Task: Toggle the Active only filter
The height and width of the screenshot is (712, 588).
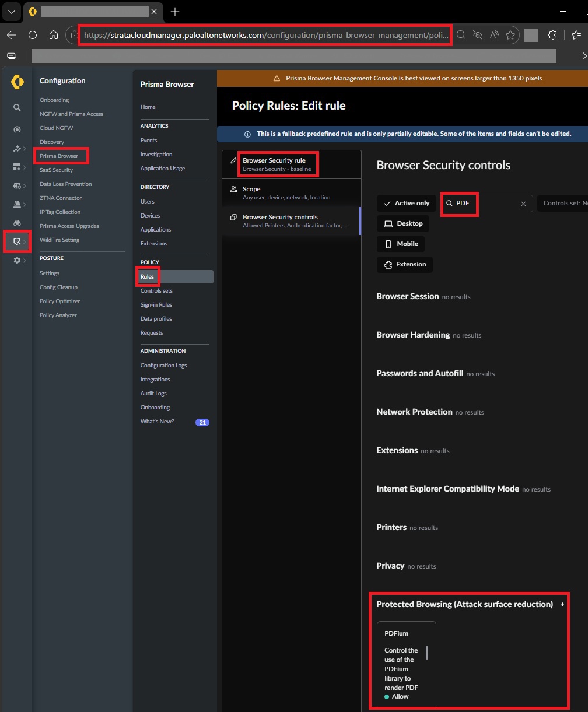Action: (407, 203)
